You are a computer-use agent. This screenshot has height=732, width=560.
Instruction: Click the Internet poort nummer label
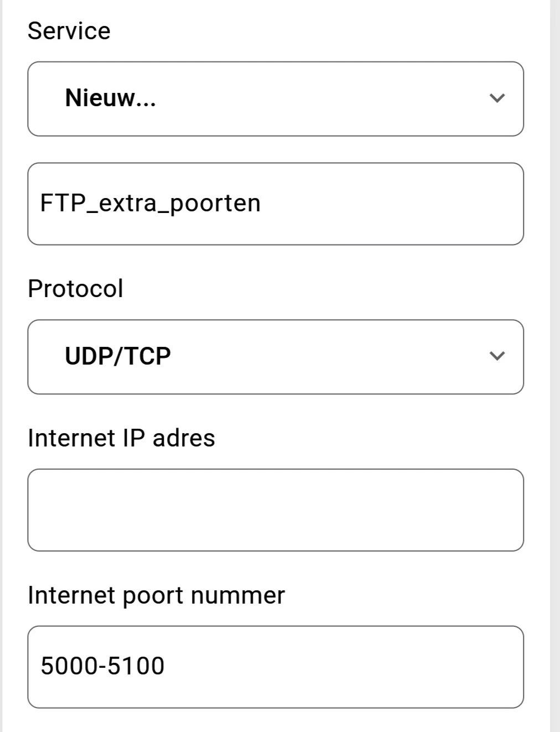[x=156, y=595]
